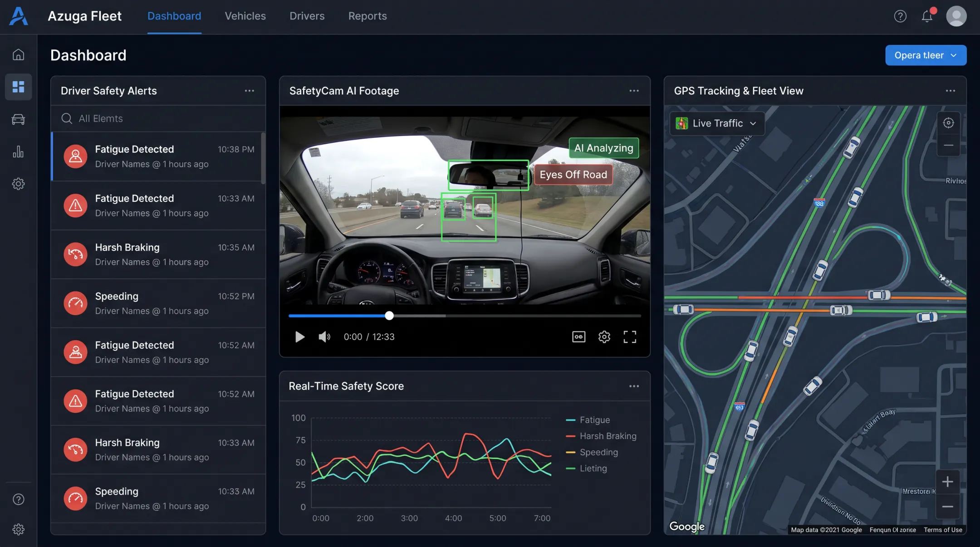The image size is (980, 547).
Task: Click the alerts list scrollbar
Action: pos(264,158)
